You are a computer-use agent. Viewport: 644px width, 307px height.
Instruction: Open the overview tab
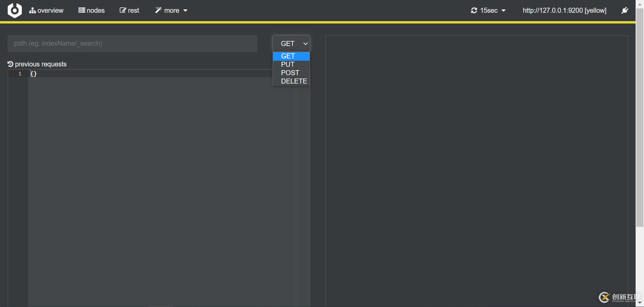[46, 10]
